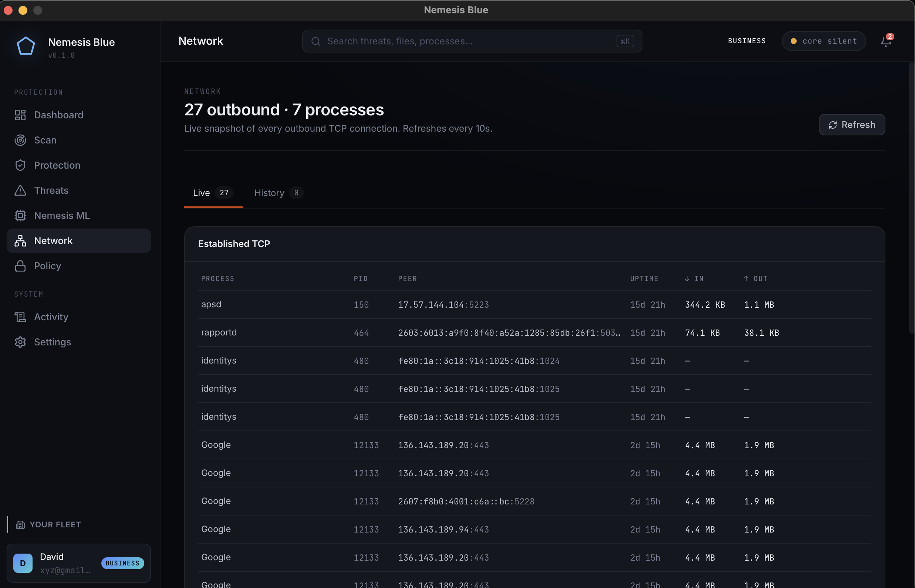Switch to the History tab
915x588 pixels.
coord(279,193)
